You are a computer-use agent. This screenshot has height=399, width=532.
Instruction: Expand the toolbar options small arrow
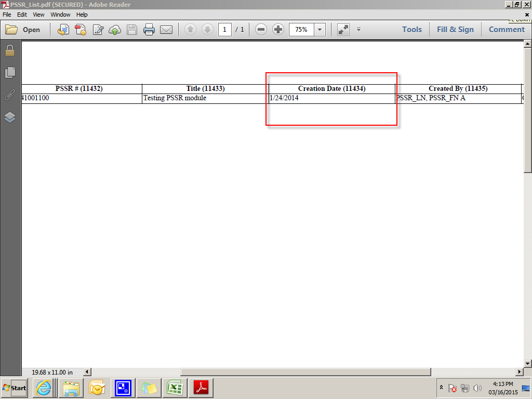pos(358,30)
